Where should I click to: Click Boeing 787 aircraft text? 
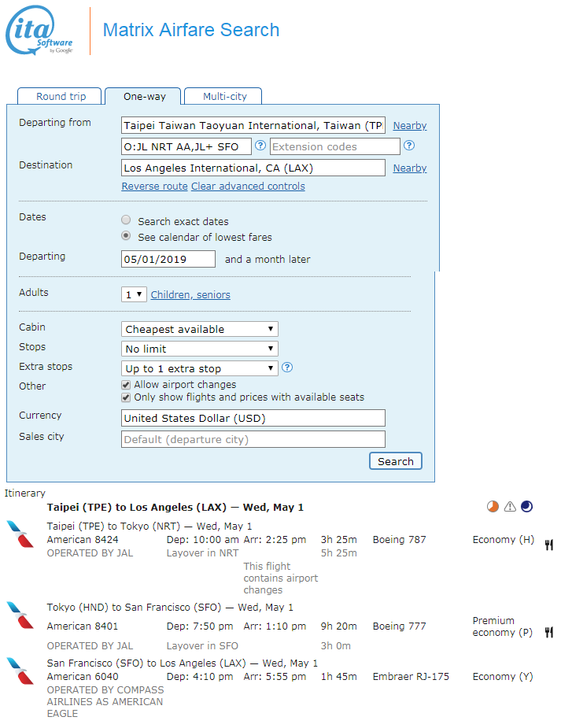tap(399, 539)
